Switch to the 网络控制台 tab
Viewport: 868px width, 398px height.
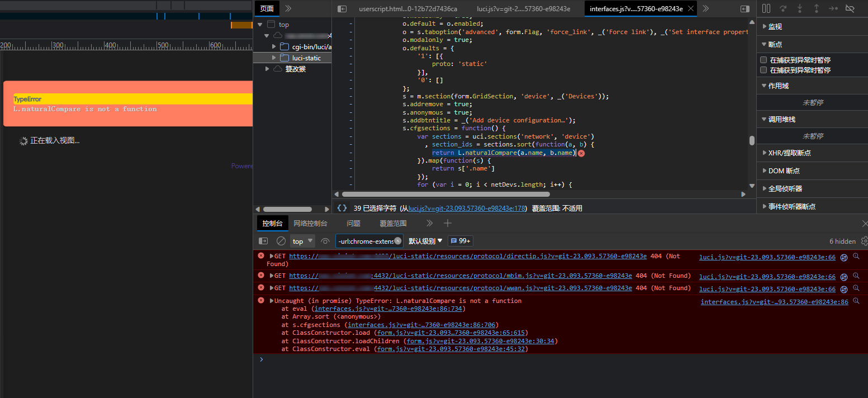[x=311, y=222]
